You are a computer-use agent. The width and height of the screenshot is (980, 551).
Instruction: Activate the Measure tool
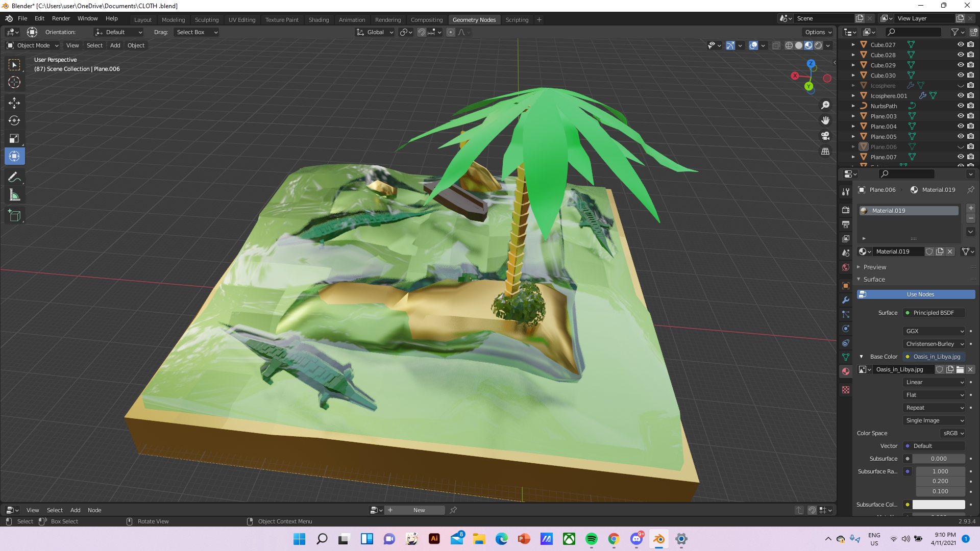(x=14, y=194)
